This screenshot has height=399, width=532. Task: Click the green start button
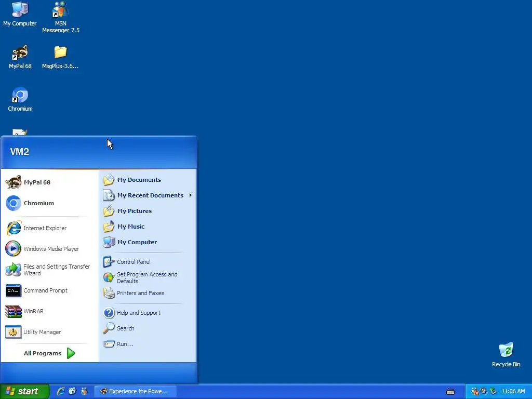(x=24, y=391)
